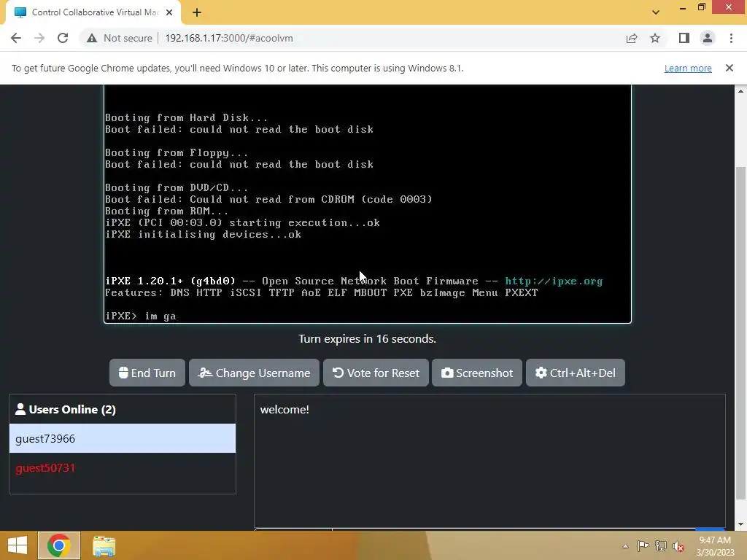747x560 pixels.
Task: Expand the tab search chevron
Action: pos(656,12)
